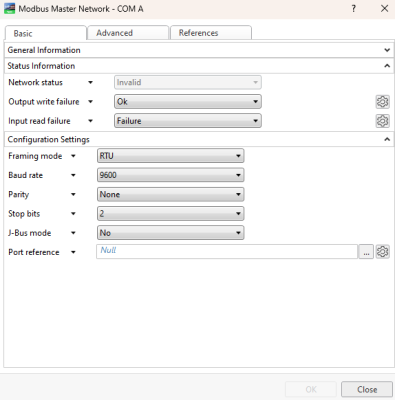The height and width of the screenshot is (400, 395).
Task: Open the Framing mode RTU dropdown
Action: 170,156
